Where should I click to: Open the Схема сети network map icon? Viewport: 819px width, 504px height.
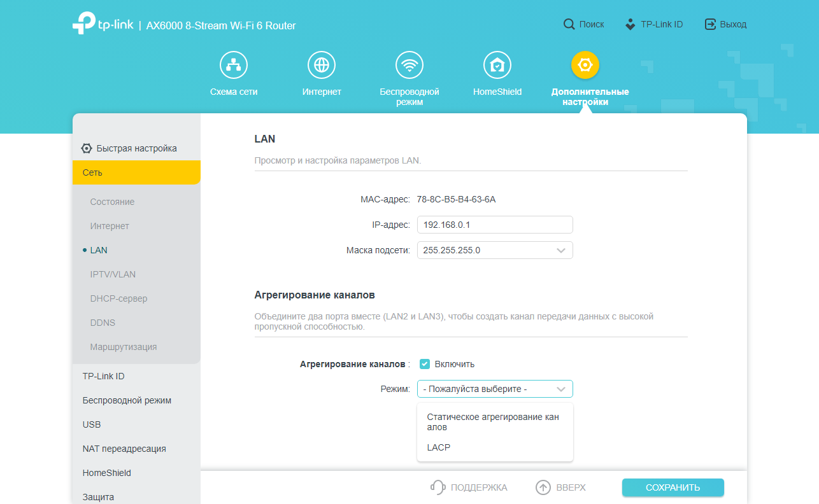[x=234, y=65]
